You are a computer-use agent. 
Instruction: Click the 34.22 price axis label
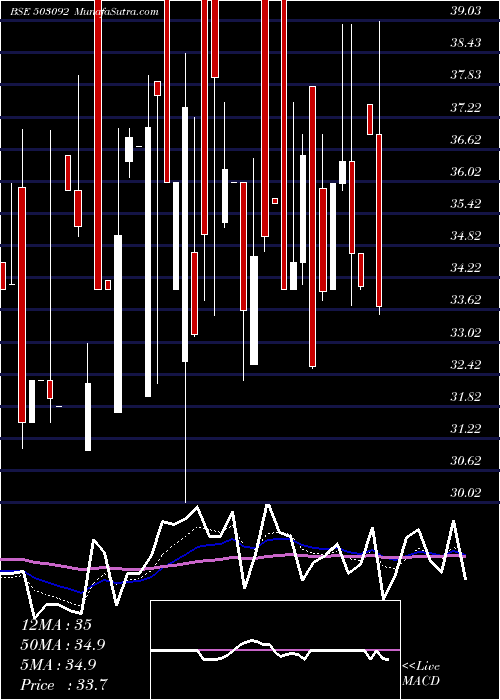pyautogui.click(x=466, y=268)
